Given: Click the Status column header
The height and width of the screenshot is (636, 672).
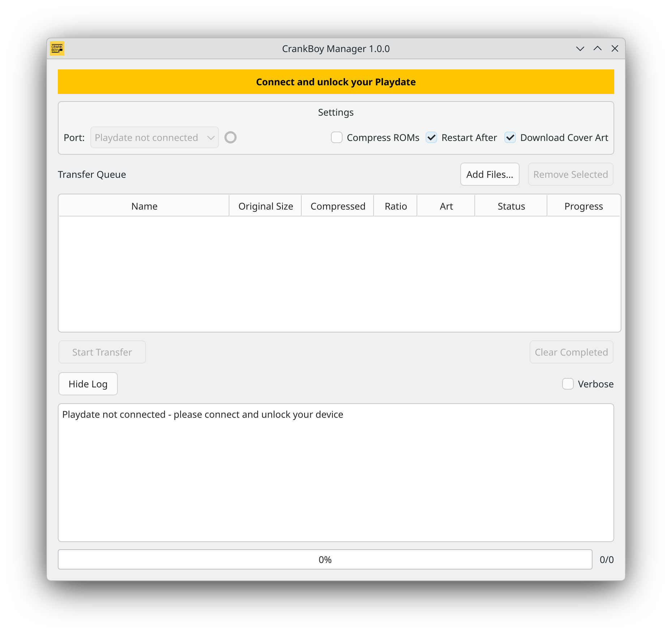Looking at the screenshot, I should click(511, 206).
